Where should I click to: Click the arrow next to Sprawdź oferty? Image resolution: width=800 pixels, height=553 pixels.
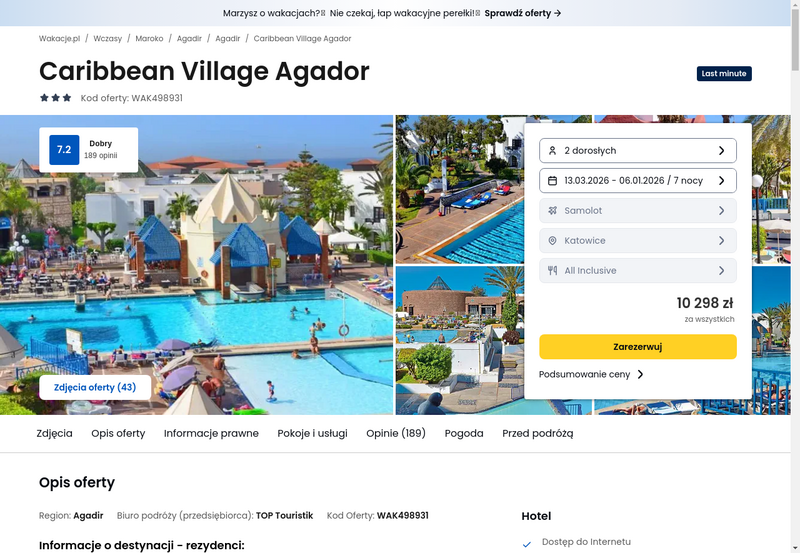tap(557, 13)
